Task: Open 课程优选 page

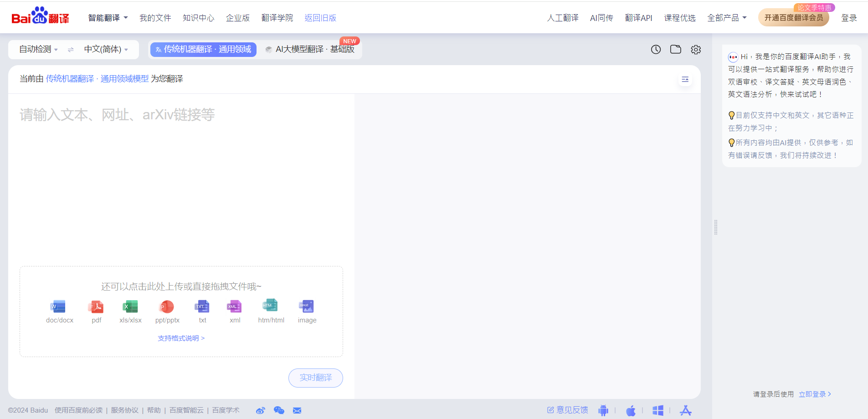Action: (x=680, y=18)
